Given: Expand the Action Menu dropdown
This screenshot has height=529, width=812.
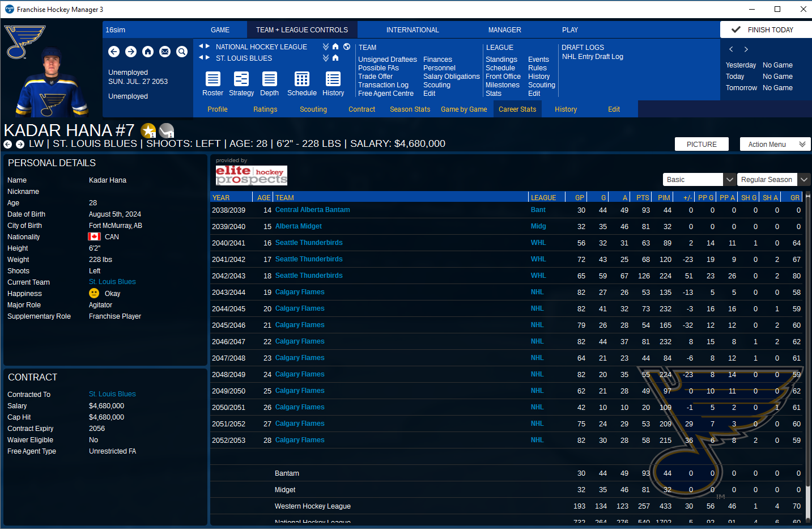Looking at the screenshot, I should tap(775, 144).
